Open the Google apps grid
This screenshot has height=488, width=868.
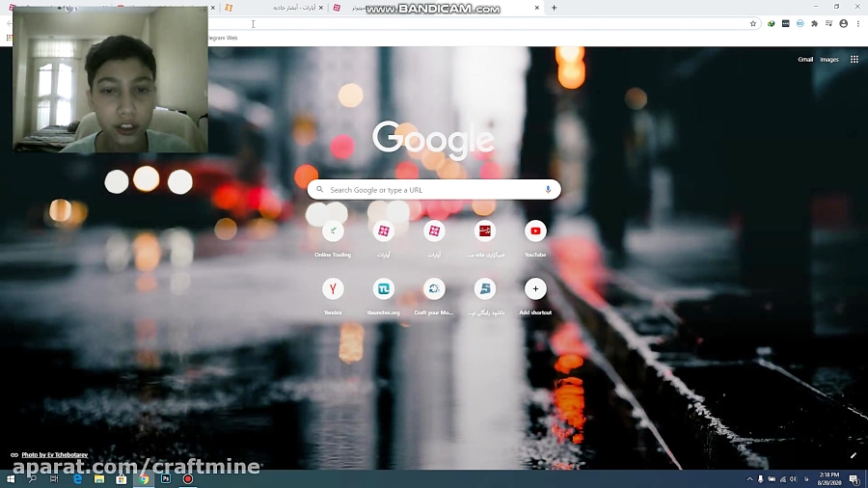click(x=854, y=60)
